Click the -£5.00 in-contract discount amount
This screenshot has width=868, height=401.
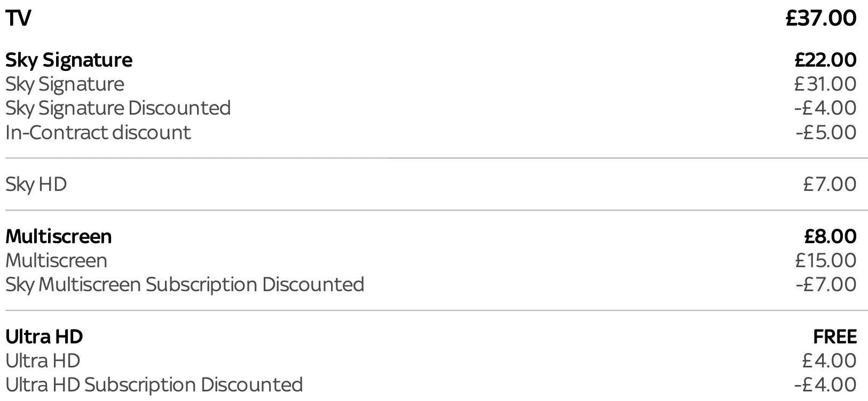(x=826, y=132)
